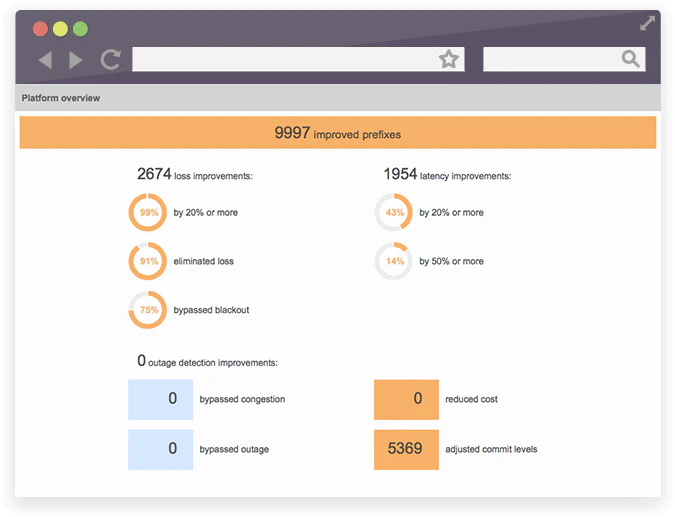This screenshot has height=517, width=675.
Task: Click the 14% latency gauge ring
Action: coord(393,261)
